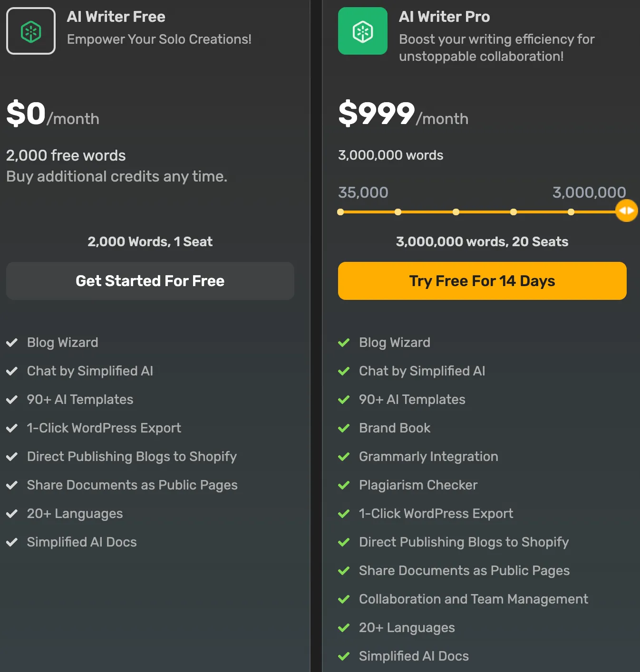Click the 35,000 slider minimum label
Image resolution: width=640 pixels, height=672 pixels.
point(363,192)
